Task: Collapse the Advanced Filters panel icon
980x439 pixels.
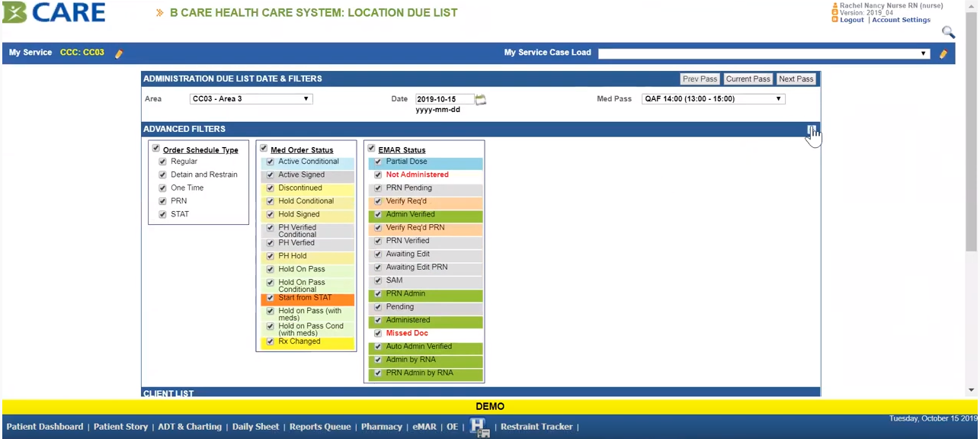Action: pos(812,130)
